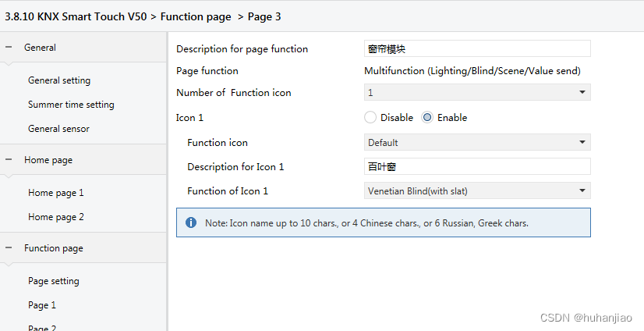This screenshot has height=331, width=644.
Task: Click the Description for page function field
Action: (x=477, y=49)
